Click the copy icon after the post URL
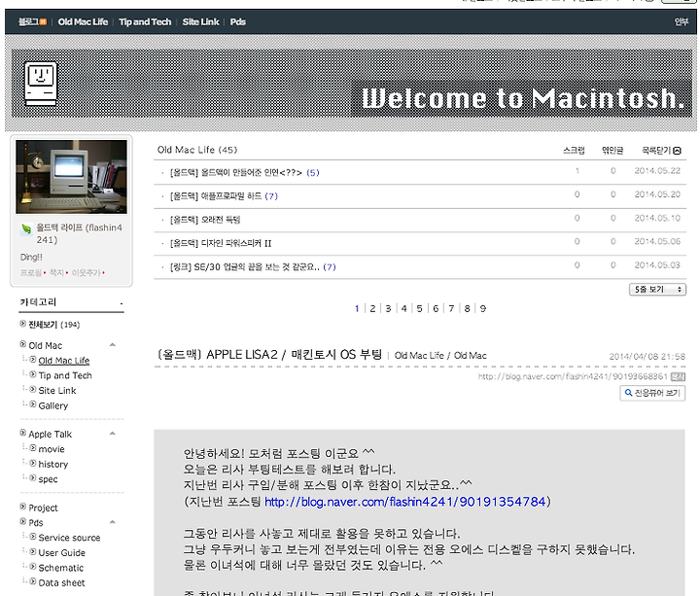 pos(678,376)
